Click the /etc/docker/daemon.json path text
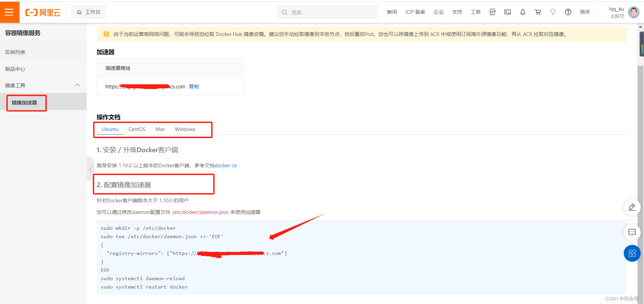 (x=200, y=212)
